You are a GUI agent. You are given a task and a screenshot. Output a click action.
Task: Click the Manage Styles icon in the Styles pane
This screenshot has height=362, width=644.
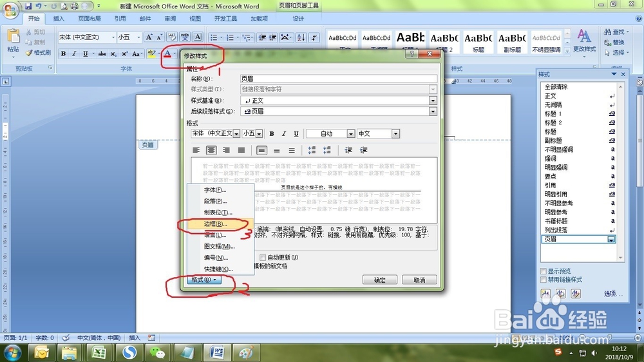[x=576, y=293]
